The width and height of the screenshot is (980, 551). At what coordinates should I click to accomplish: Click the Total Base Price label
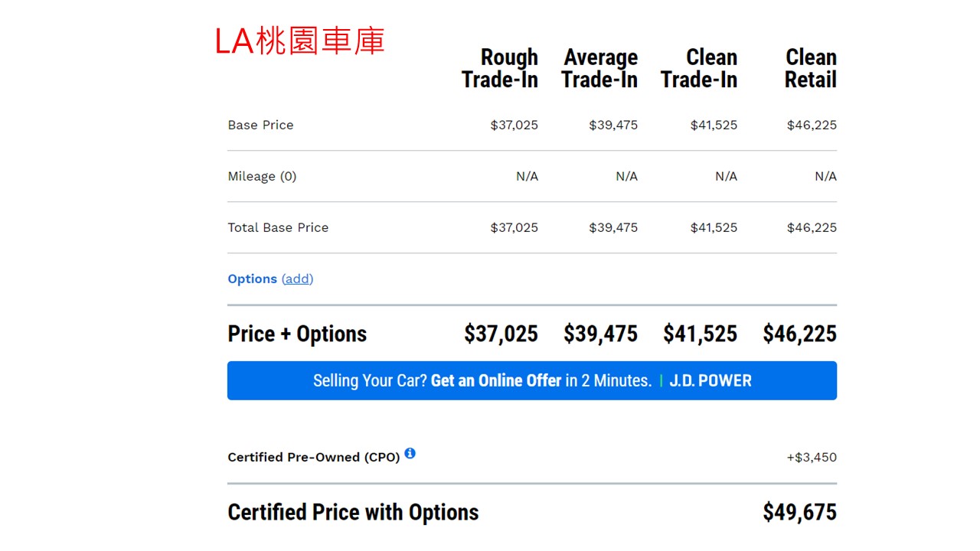tap(278, 227)
